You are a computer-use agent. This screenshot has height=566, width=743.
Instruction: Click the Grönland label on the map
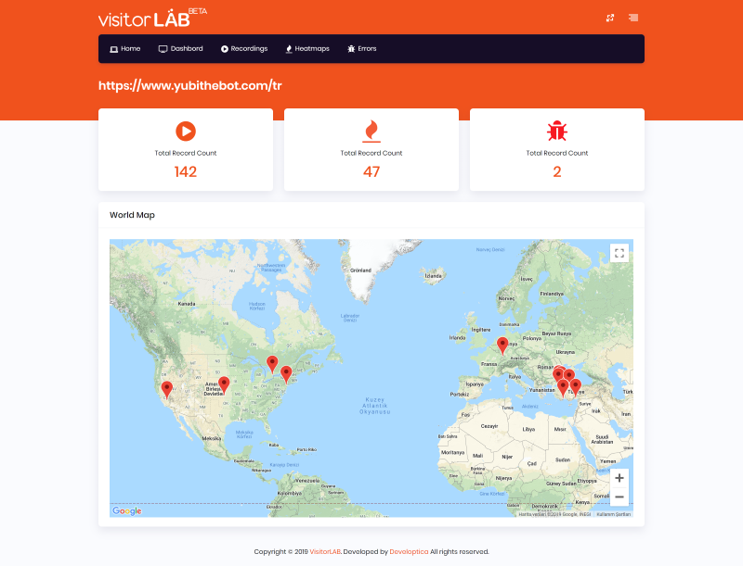(x=361, y=270)
